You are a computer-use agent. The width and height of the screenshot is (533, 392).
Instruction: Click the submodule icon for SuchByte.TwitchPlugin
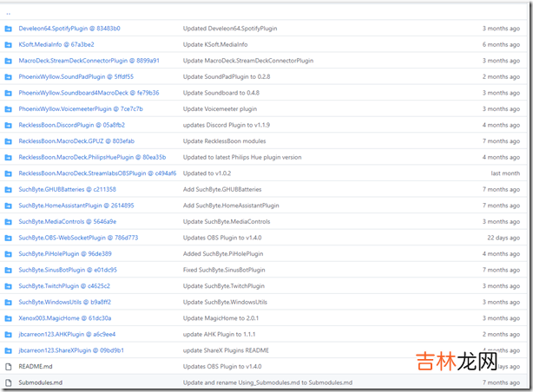pos(9,285)
